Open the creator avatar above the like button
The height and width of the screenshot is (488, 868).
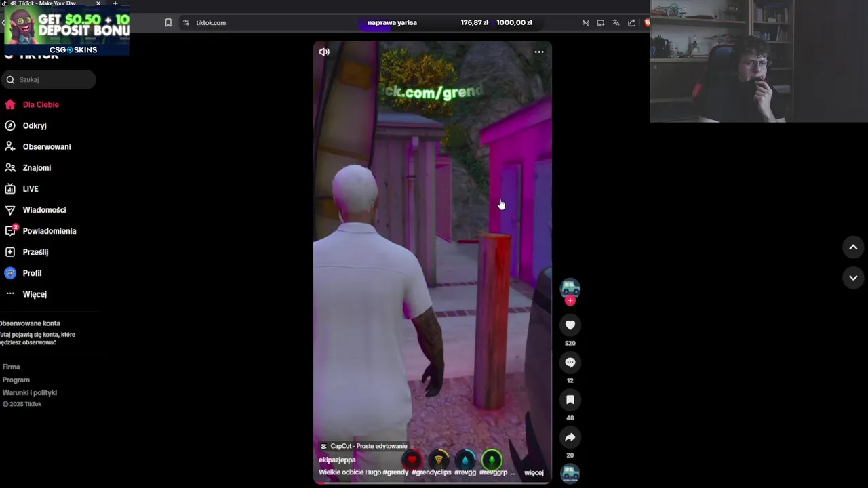pyautogui.click(x=570, y=288)
